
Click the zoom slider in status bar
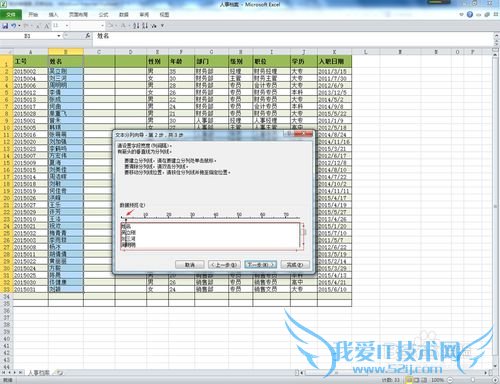472,380
